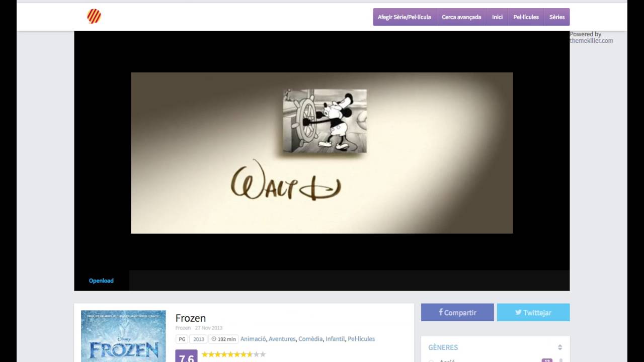Open the themekiller.com link
644x362 pixels.
tap(591, 41)
